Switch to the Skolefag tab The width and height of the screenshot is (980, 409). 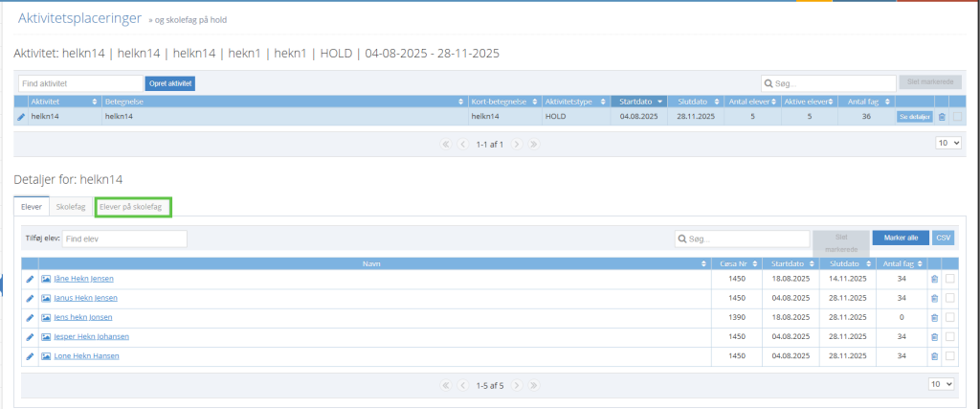point(71,207)
